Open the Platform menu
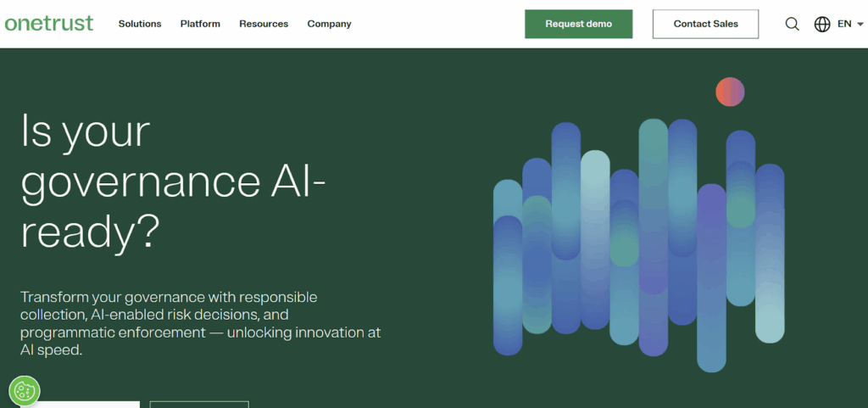Viewport: 868px width, 408px height. click(200, 24)
